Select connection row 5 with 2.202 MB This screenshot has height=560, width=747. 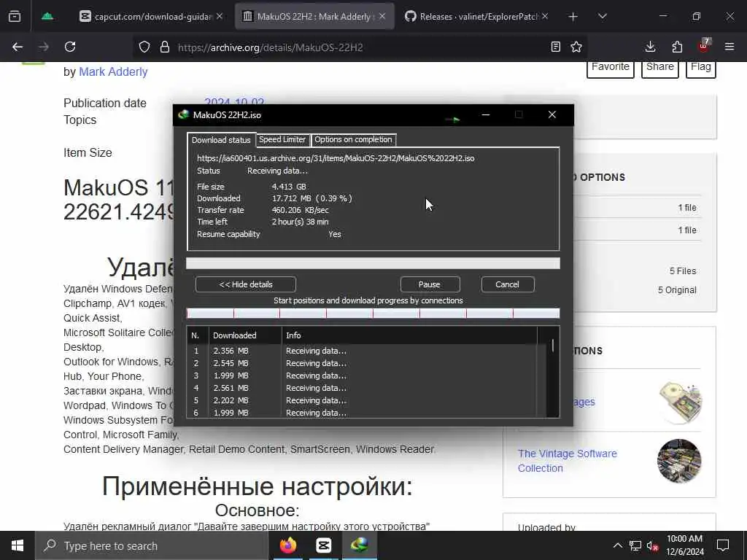362,400
